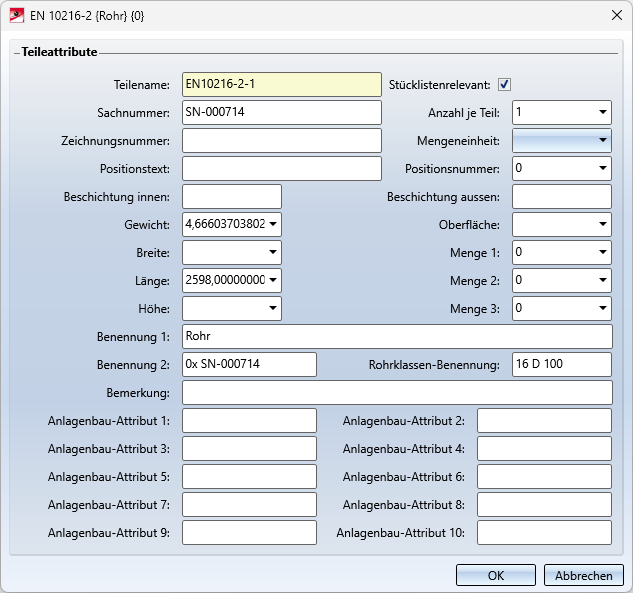Open the Anzahl je Teil dropdown
The width and height of the screenshot is (633, 593).
pos(603,112)
